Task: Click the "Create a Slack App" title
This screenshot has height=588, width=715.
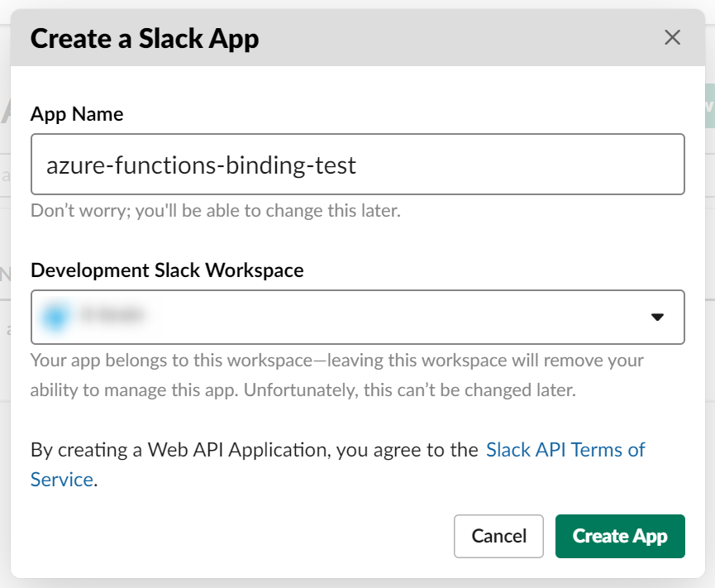Action: pyautogui.click(x=145, y=38)
